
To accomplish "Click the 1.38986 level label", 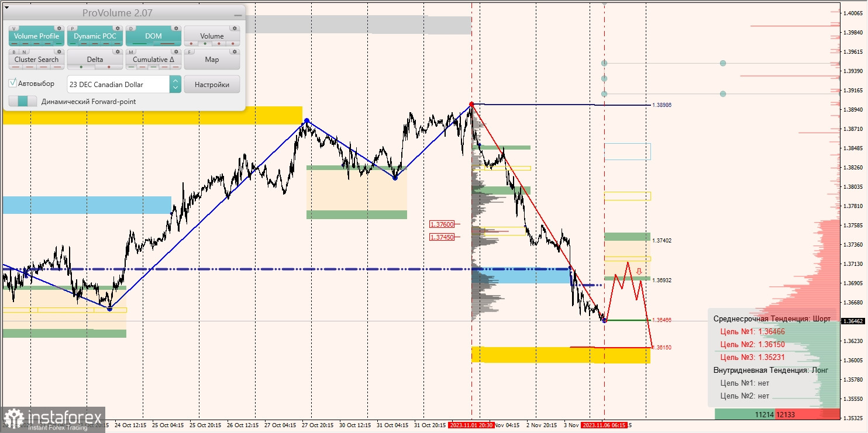I will (662, 105).
